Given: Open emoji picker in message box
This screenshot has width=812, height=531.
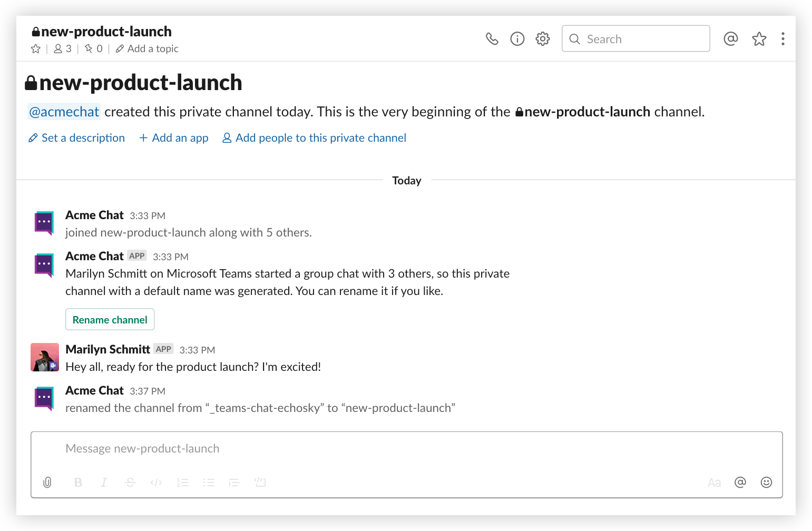Looking at the screenshot, I should pyautogui.click(x=766, y=483).
